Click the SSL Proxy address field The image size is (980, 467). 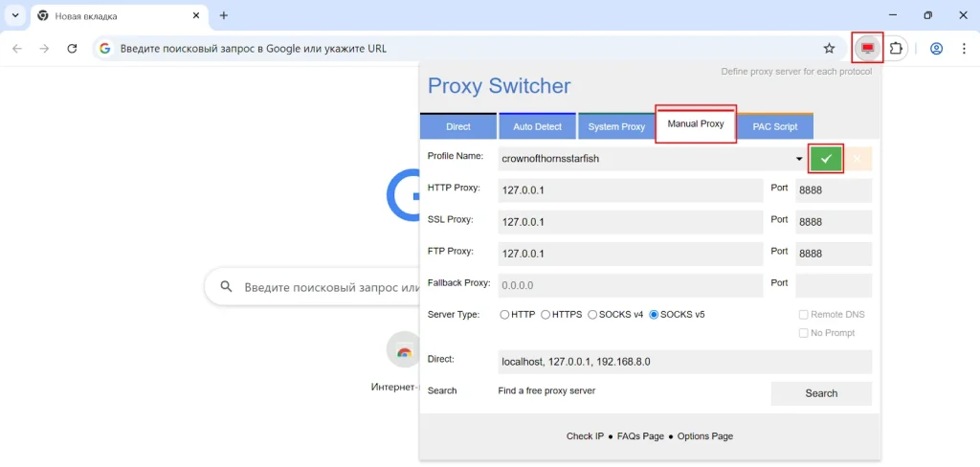pyautogui.click(x=631, y=222)
